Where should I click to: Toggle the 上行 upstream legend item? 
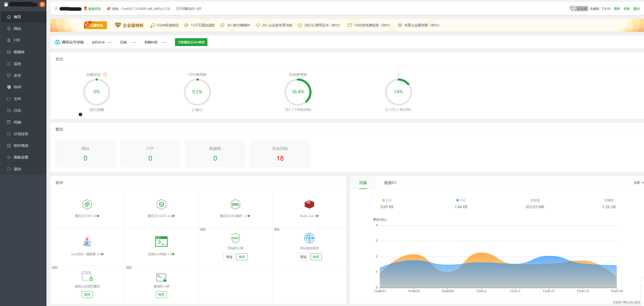(x=387, y=200)
